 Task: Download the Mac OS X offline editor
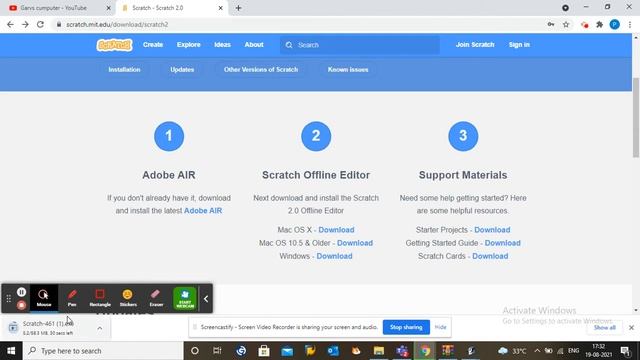pyautogui.click(x=336, y=230)
